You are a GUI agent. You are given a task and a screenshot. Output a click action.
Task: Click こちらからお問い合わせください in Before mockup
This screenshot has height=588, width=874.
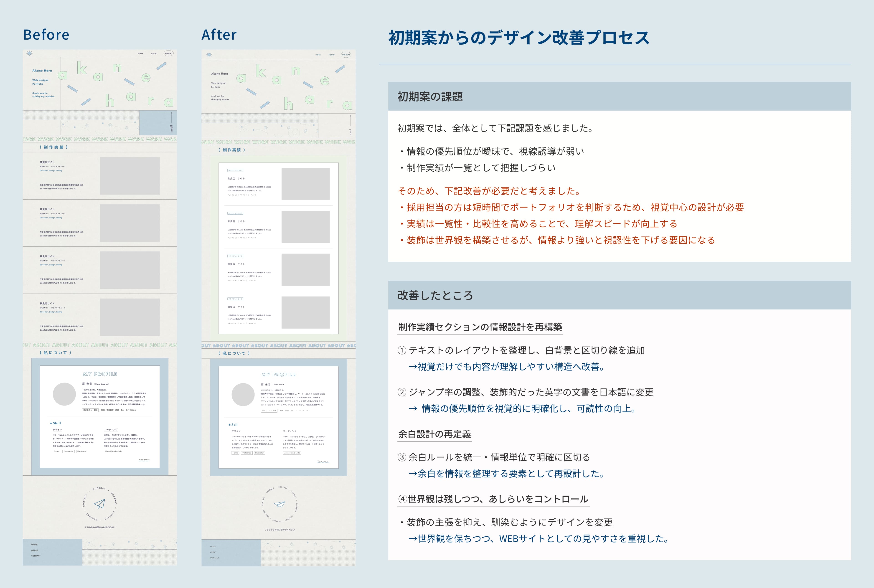pos(100,528)
